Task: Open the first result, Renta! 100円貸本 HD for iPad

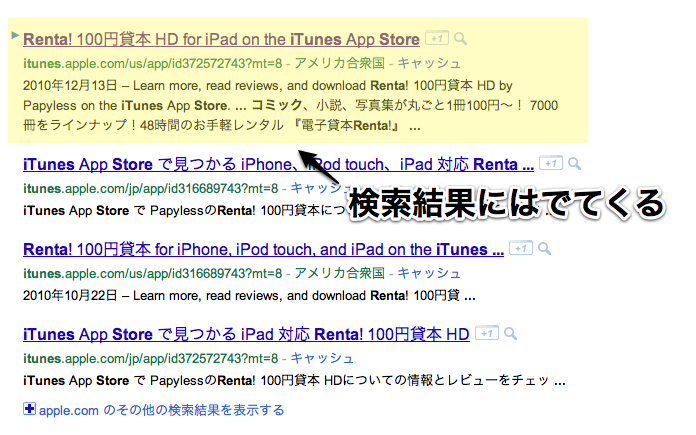Action: [x=220, y=40]
